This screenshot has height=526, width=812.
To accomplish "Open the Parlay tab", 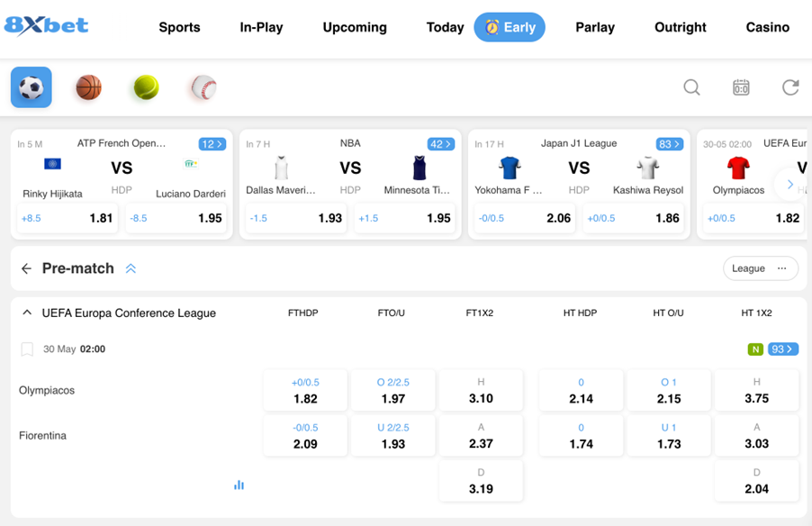I will 595,27.
